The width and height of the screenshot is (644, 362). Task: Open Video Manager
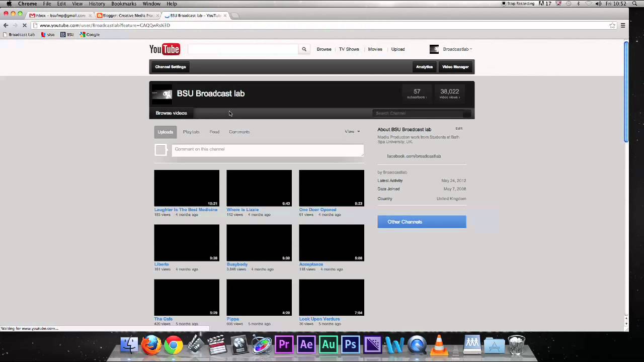(455, 67)
